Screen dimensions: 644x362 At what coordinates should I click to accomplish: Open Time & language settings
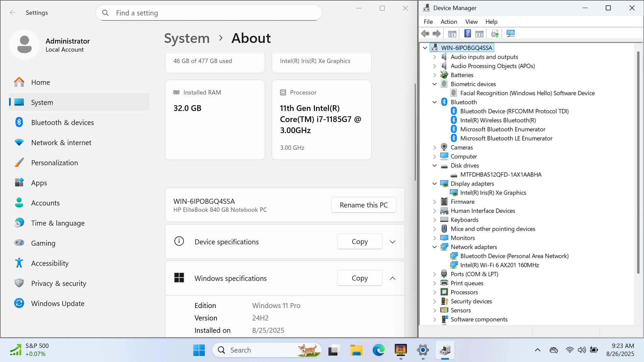[x=79, y=223]
